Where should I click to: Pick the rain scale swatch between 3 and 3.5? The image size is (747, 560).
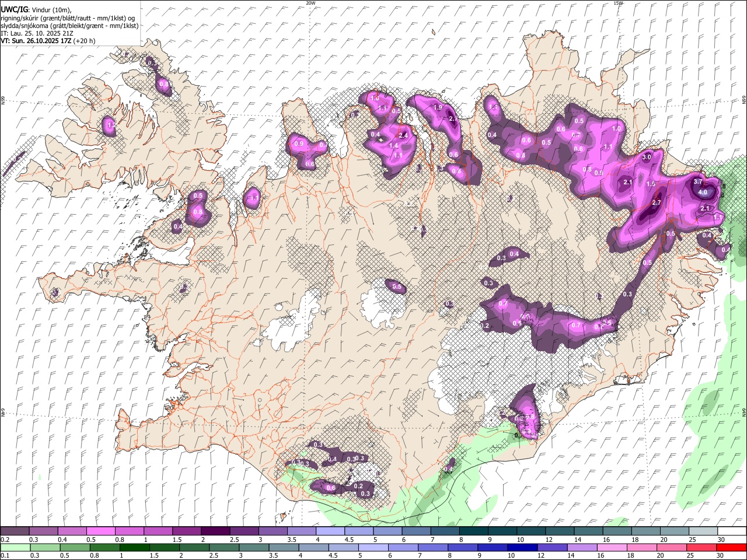point(255,547)
